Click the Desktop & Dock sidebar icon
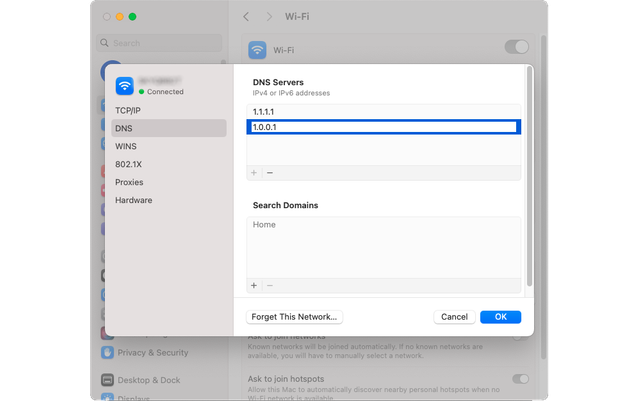The image size is (640, 401). (107, 380)
